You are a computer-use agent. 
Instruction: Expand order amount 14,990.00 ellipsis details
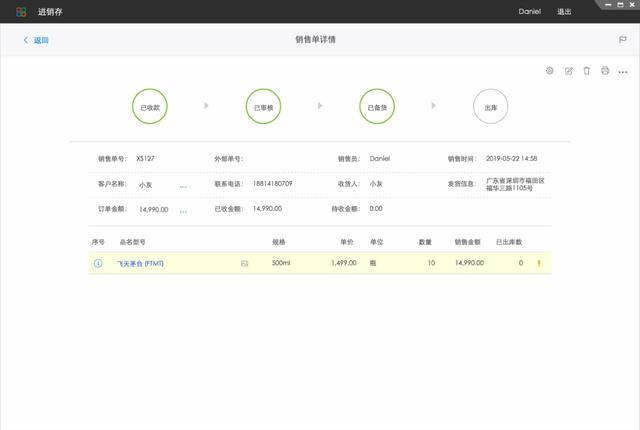pos(183,211)
